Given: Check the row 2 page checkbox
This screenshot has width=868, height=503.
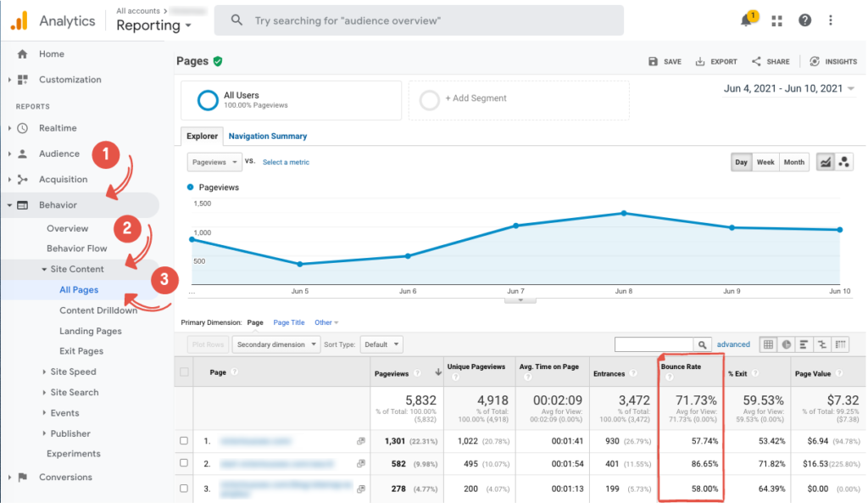Looking at the screenshot, I should (x=184, y=464).
